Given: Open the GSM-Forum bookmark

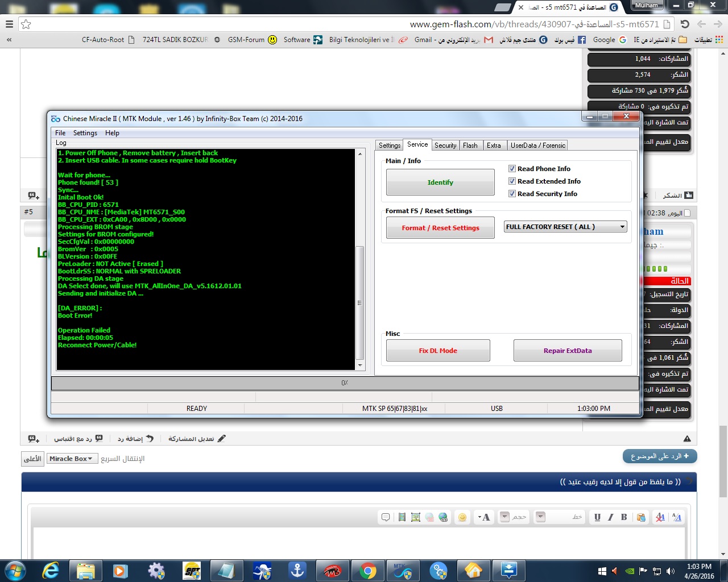Looking at the screenshot, I should coord(253,40).
